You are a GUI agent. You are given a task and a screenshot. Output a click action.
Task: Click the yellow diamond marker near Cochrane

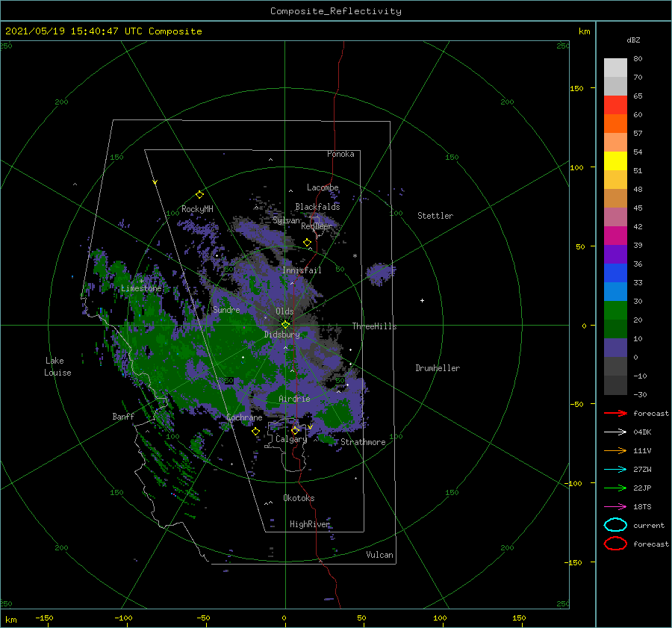(255, 431)
